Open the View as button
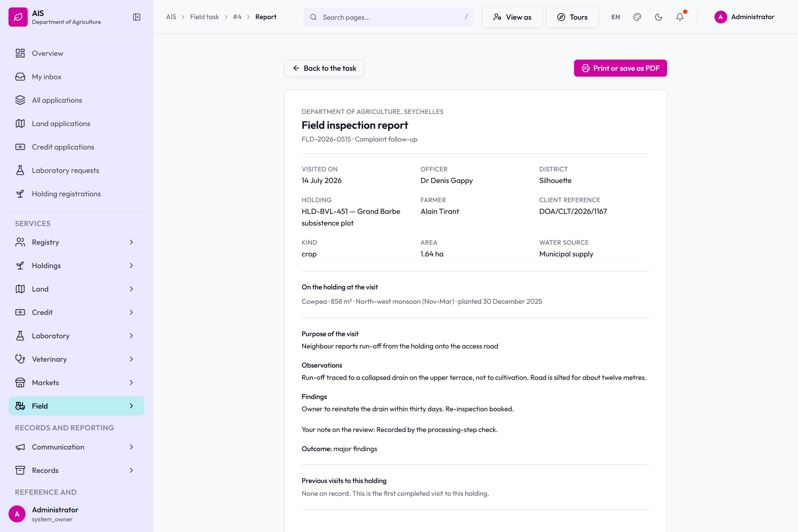The height and width of the screenshot is (532, 798). pyautogui.click(x=512, y=17)
